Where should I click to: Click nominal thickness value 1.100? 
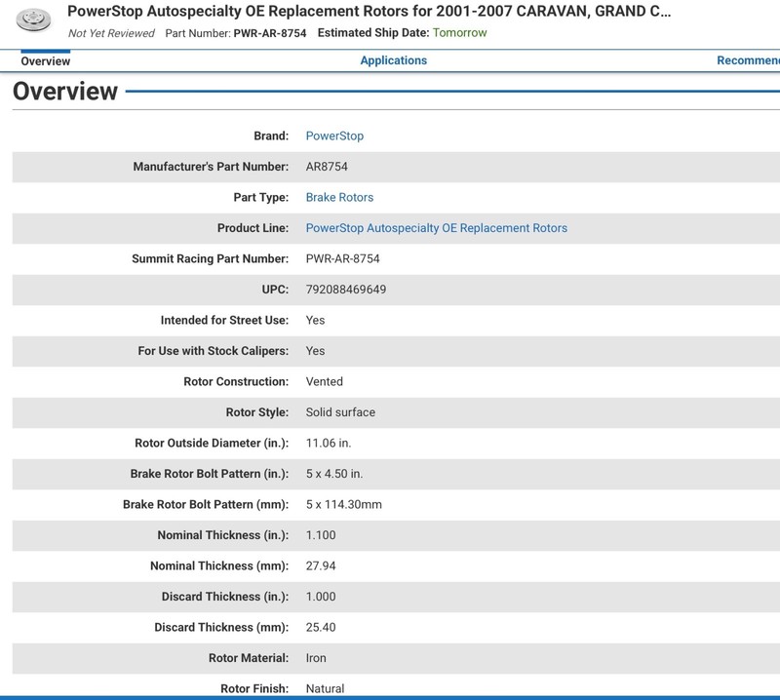click(x=321, y=535)
